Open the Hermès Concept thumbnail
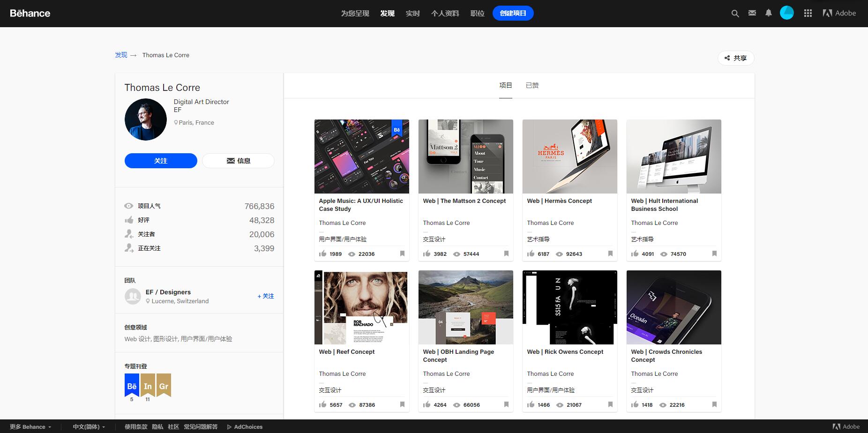Viewport: 868px width, 433px height. point(570,157)
